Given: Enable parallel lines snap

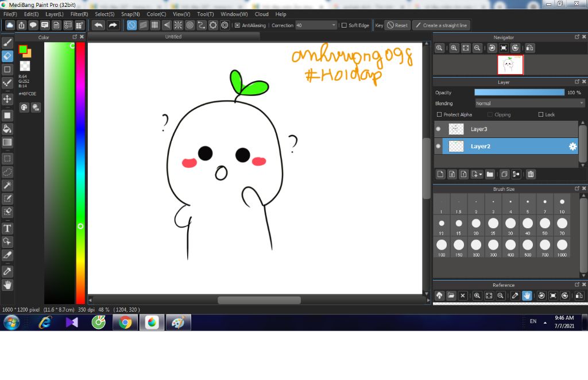Looking at the screenshot, I should coord(143,25).
